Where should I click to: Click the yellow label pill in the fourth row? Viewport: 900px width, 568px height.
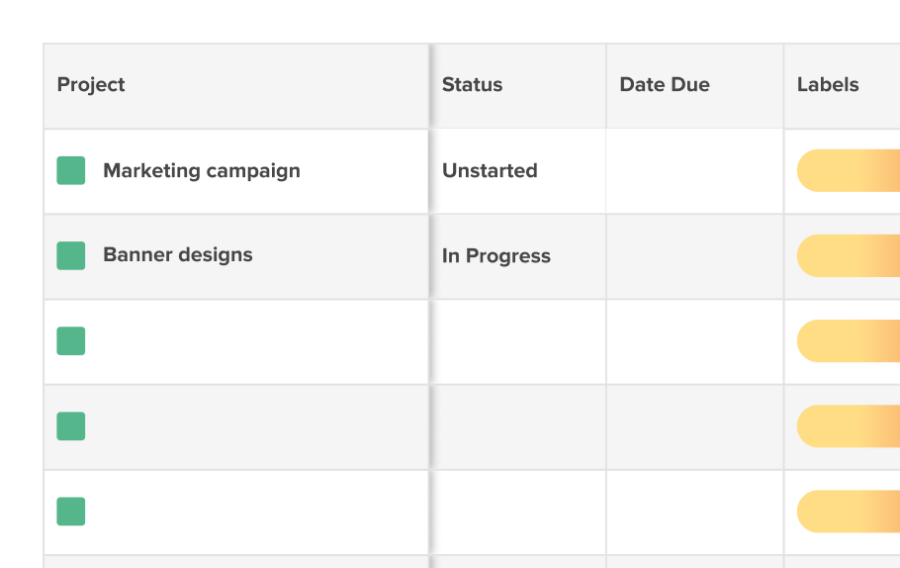[x=848, y=427]
